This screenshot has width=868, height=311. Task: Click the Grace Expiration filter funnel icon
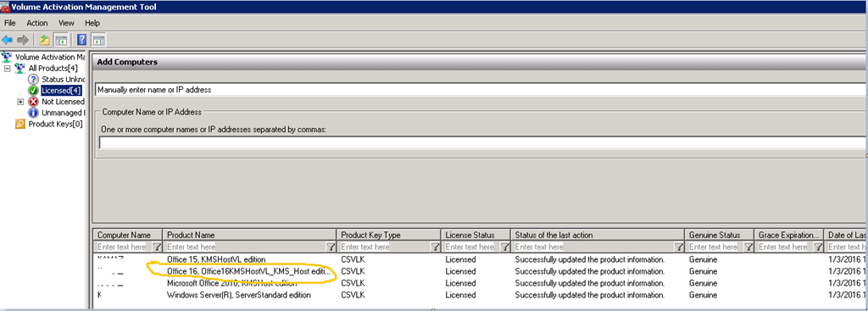pyautogui.click(x=818, y=247)
